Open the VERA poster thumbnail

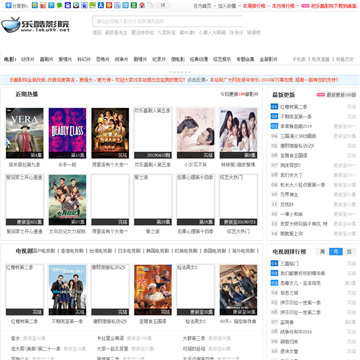tap(25, 133)
